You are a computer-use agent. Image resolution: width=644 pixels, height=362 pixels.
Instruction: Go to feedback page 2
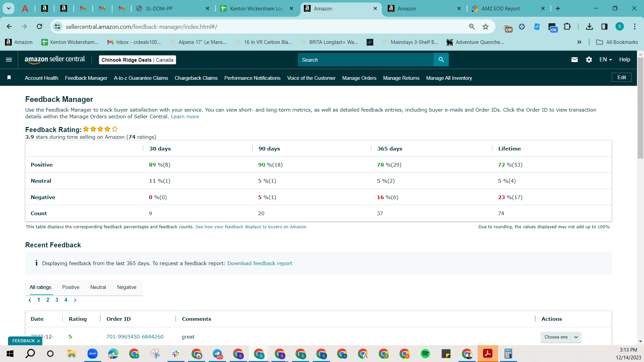(48, 300)
